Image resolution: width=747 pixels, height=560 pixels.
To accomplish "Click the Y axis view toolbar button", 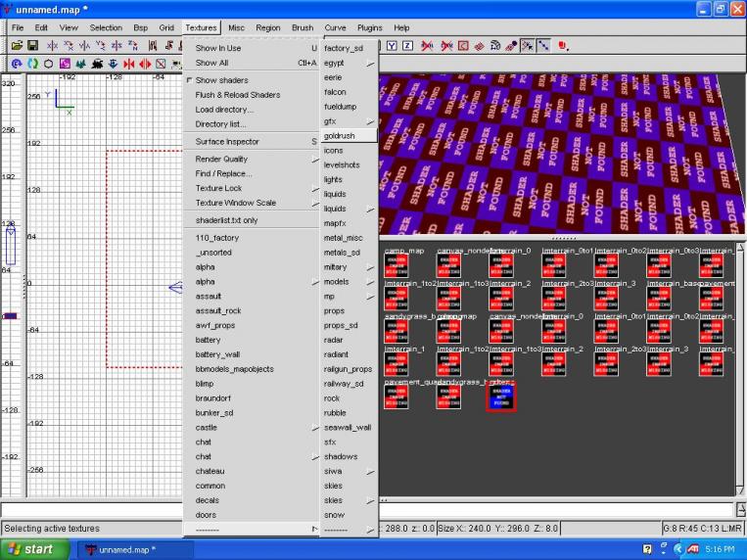I will coord(393,46).
